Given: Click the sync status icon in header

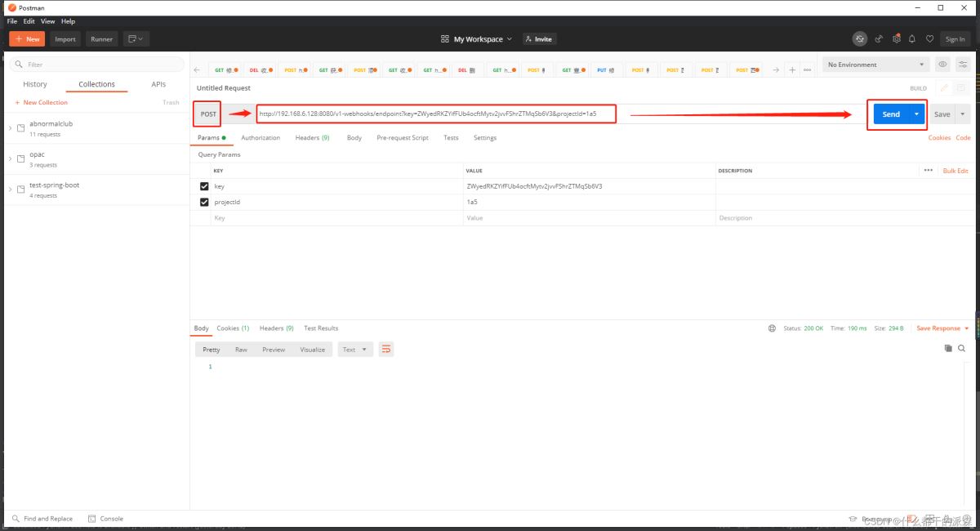Looking at the screenshot, I should pos(860,38).
